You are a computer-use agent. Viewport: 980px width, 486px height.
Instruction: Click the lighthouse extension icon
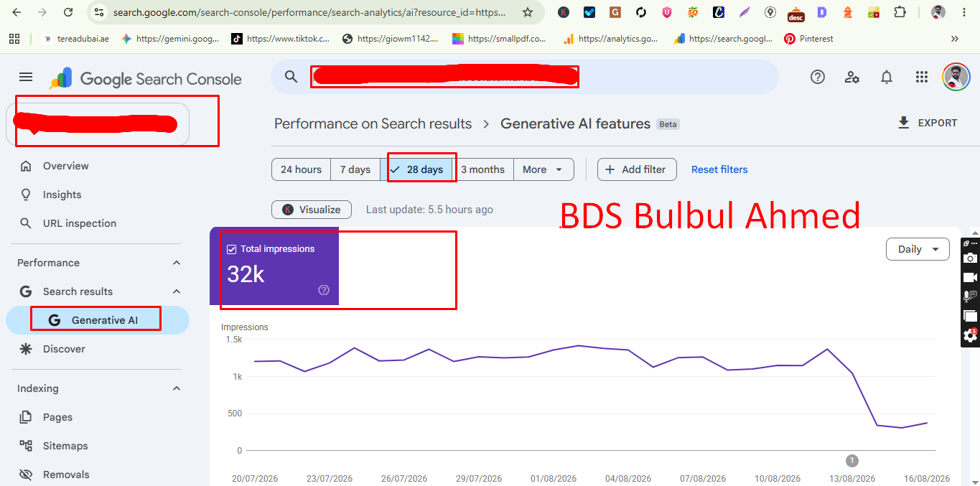click(848, 12)
